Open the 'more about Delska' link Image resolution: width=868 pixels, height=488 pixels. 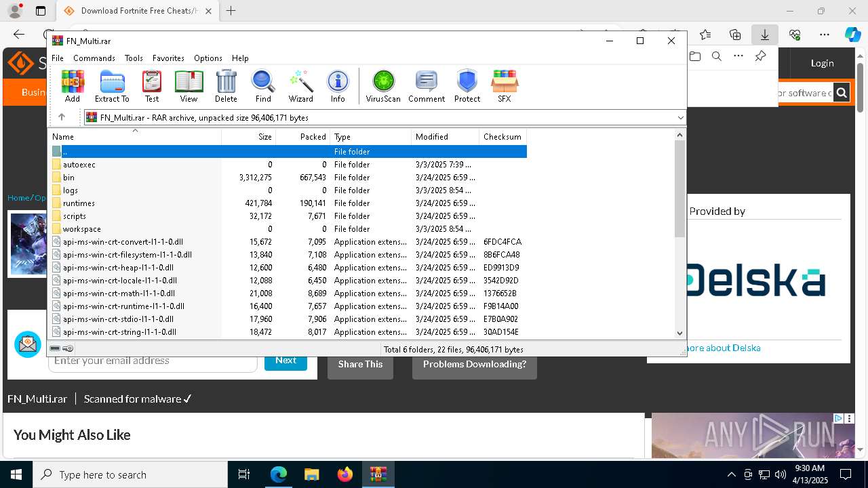click(x=722, y=348)
